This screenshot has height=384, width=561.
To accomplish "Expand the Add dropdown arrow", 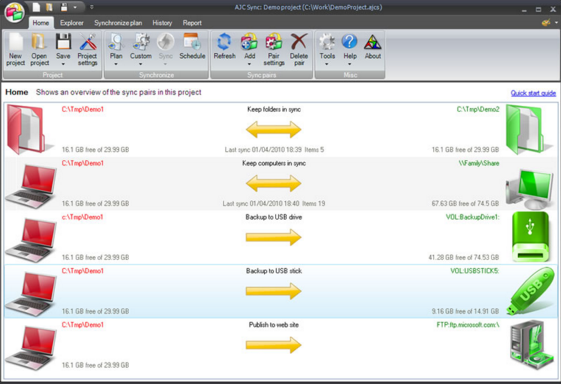I will click(x=249, y=64).
